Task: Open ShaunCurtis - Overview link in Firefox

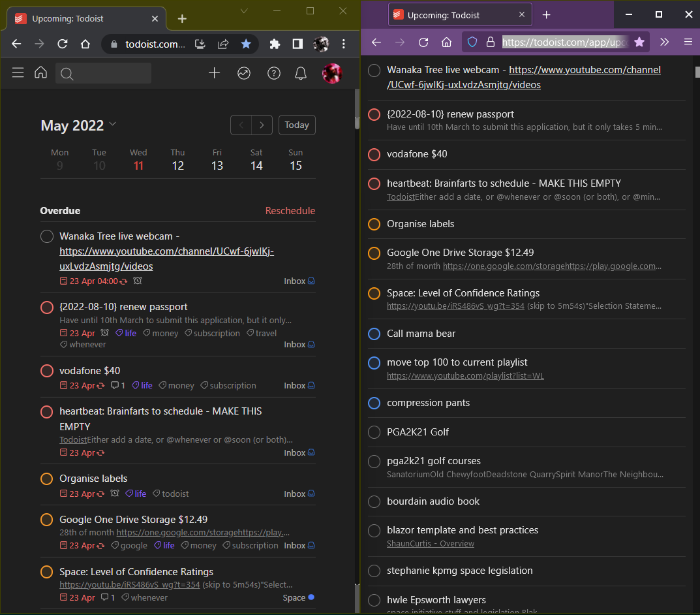Action: pos(431,544)
